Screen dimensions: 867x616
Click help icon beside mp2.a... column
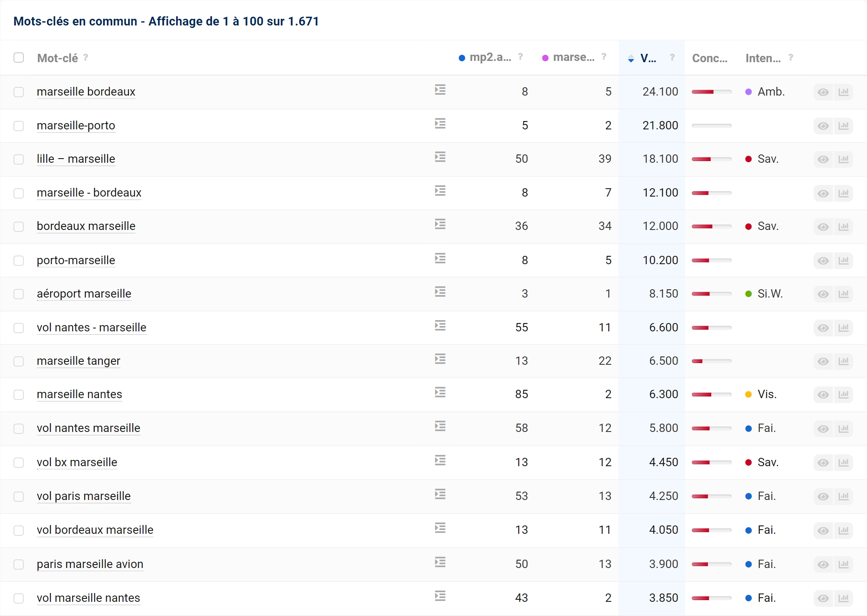tap(520, 56)
